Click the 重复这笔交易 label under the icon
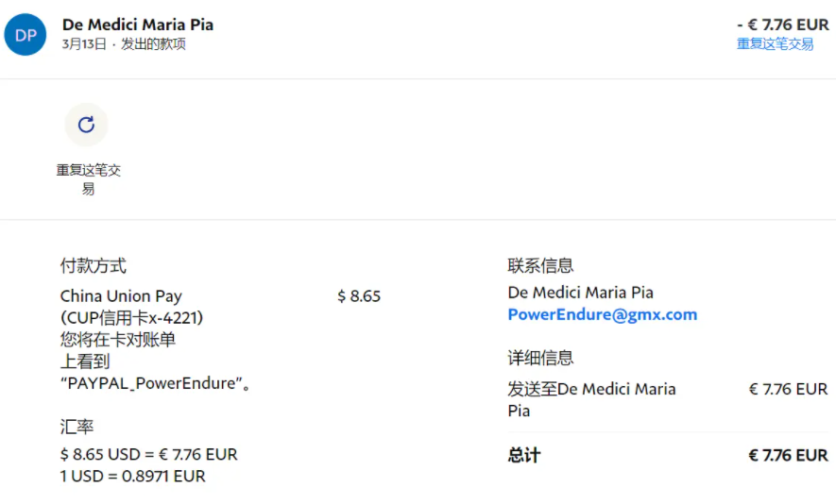This screenshot has height=504, width=836. coord(88,179)
